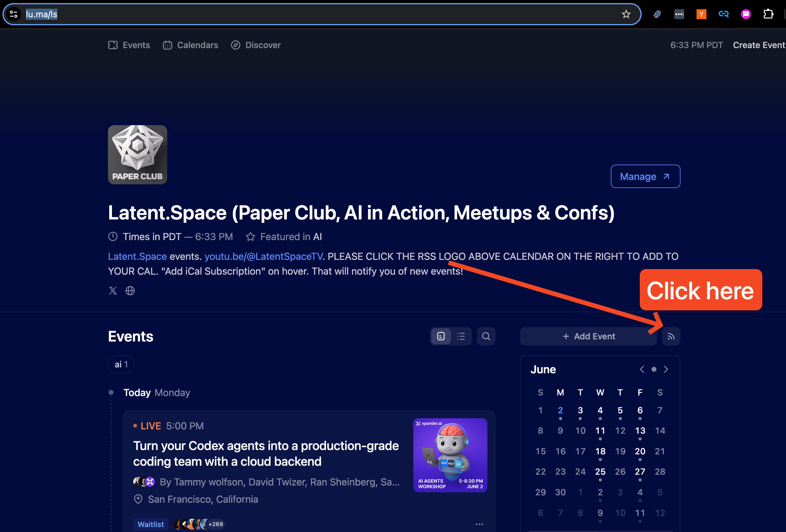Screen dimensions: 786x532
Task: Open the Discover nav tab
Action: (256, 45)
